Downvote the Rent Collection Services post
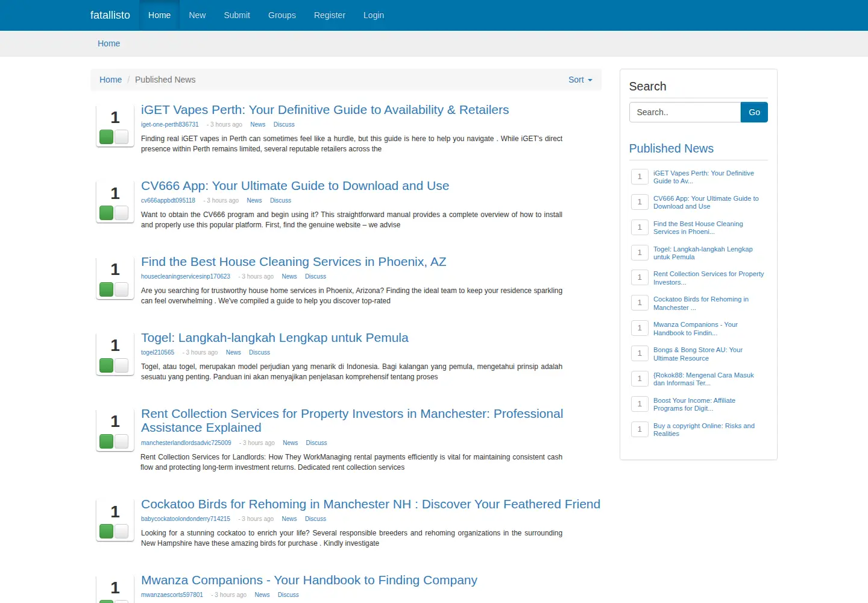This screenshot has width=868, height=603. pyautogui.click(x=121, y=441)
